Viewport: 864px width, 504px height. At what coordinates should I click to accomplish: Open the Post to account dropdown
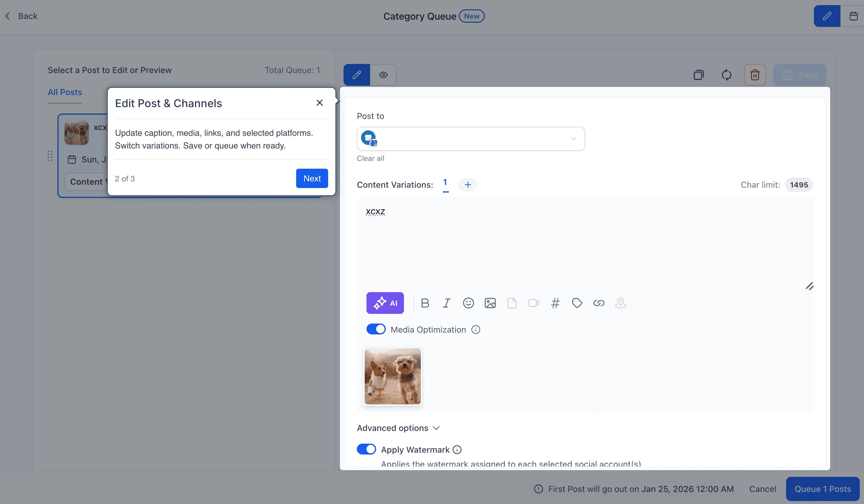pos(573,139)
